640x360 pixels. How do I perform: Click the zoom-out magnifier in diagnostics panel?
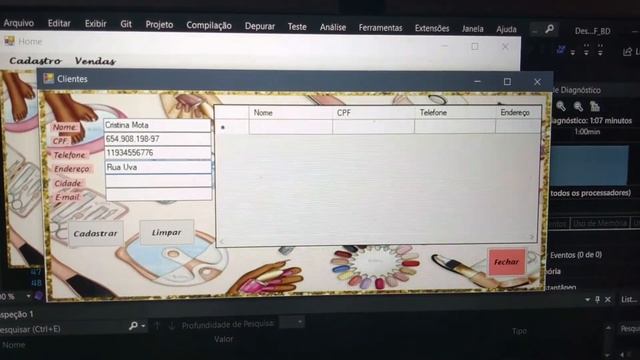coord(578,107)
